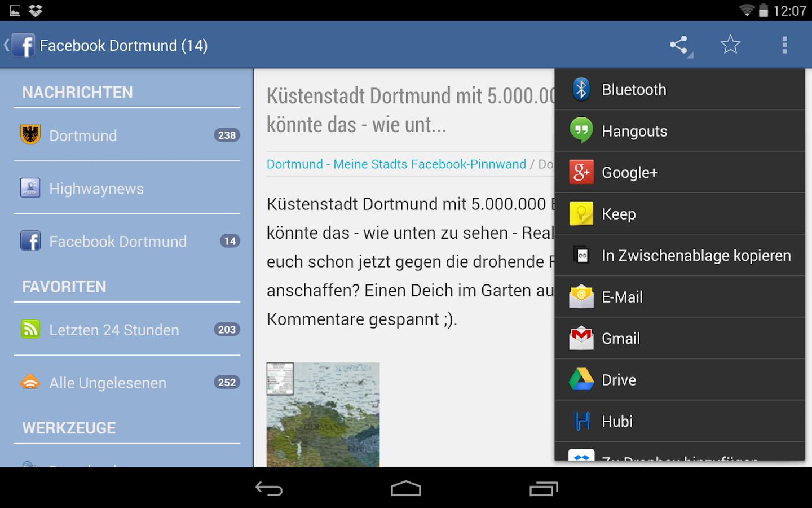Click the Highwaynews police icon
The image size is (812, 508).
30,188
